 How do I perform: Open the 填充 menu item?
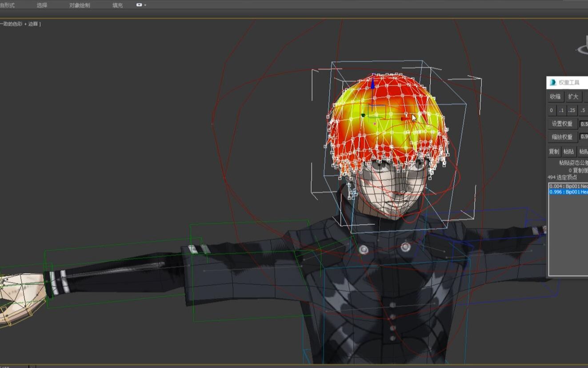117,5
